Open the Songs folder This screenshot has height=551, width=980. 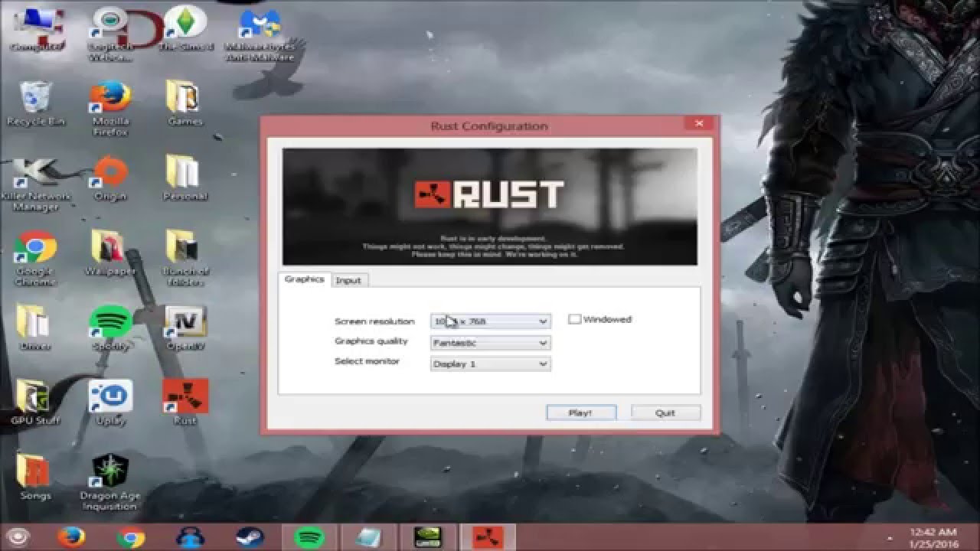pos(35,476)
